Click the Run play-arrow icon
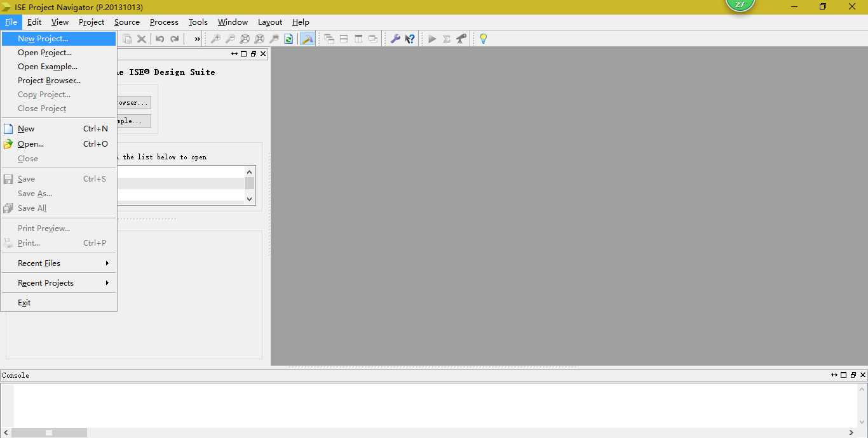This screenshot has width=868, height=438. [x=432, y=39]
